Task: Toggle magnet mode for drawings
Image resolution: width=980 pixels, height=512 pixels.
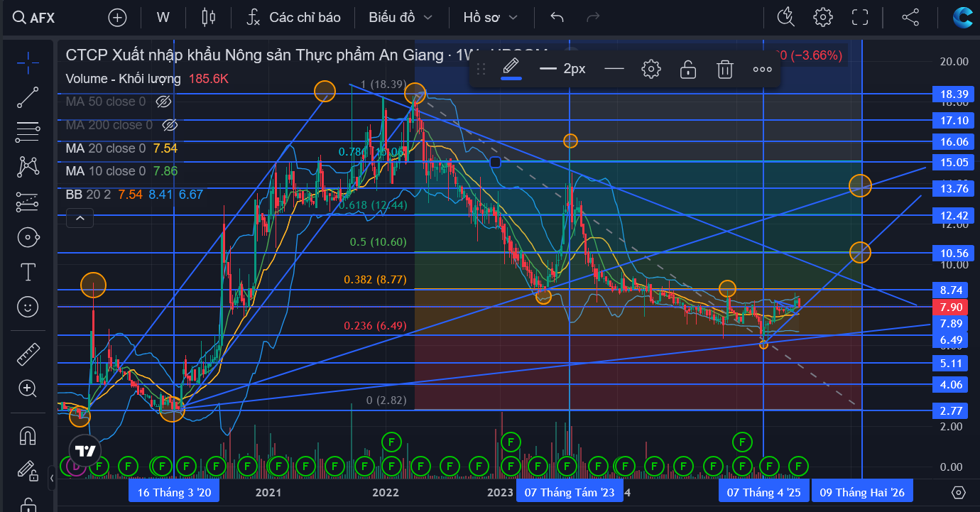Action: click(28, 435)
